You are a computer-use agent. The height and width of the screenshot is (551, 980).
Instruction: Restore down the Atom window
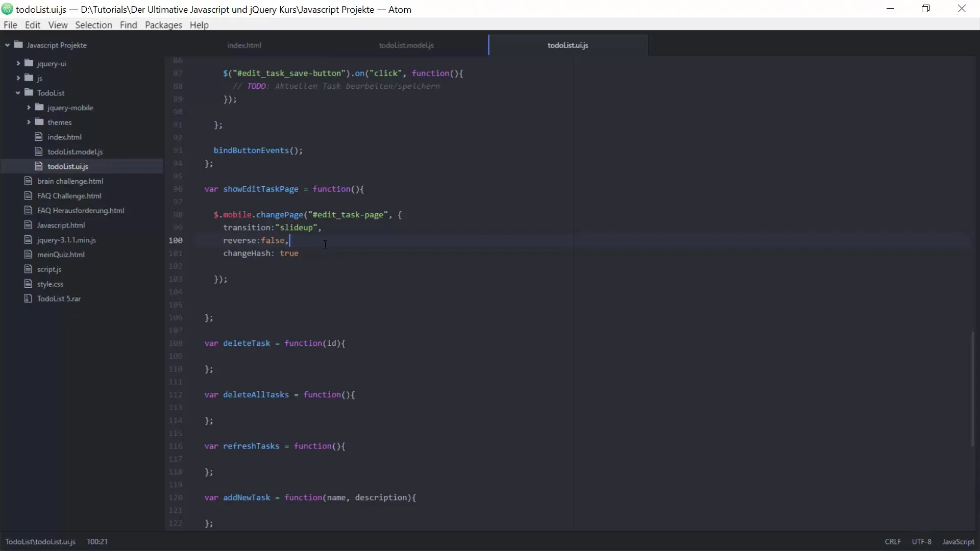[x=926, y=9]
